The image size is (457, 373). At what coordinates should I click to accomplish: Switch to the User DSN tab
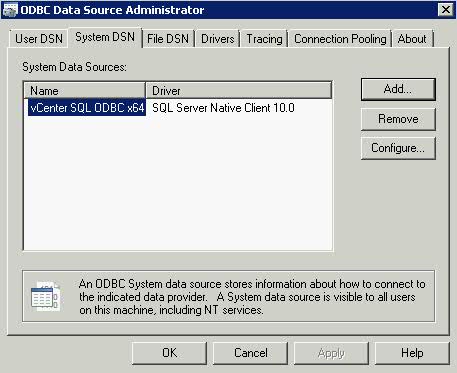point(39,39)
